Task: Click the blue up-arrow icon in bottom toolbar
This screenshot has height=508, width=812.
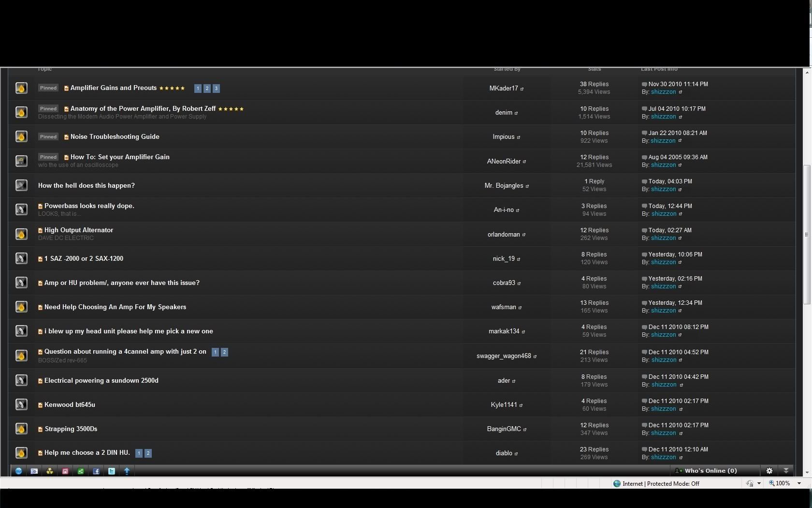Action: coord(127,471)
